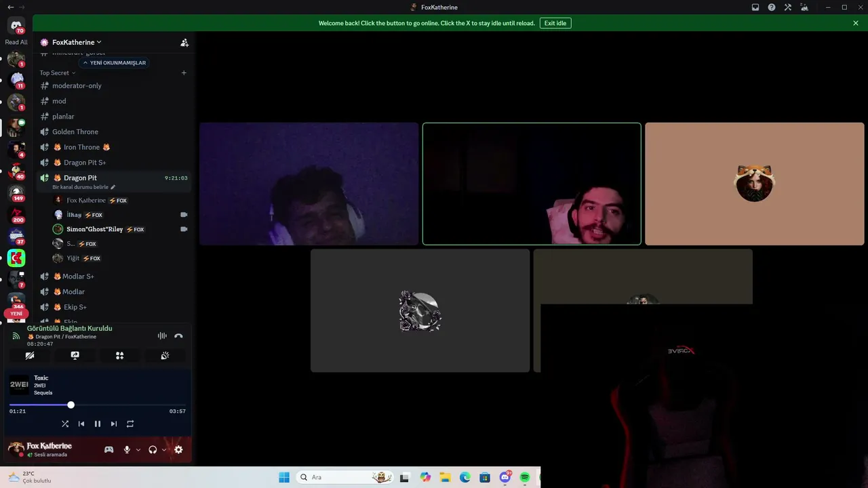Open microphone input options arrow
868x488 pixels.
coord(138,449)
